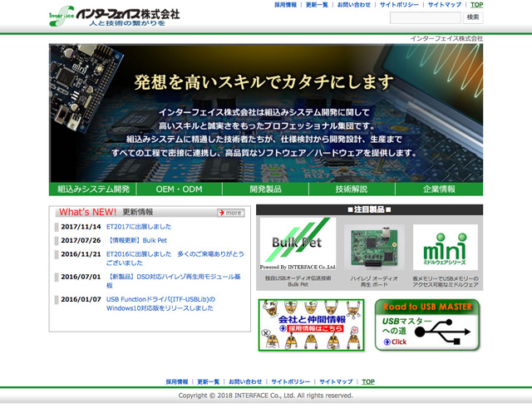Open 【新製品】DSD対応ハイレゾ news link
This screenshot has width=532, height=413.
pos(174,281)
